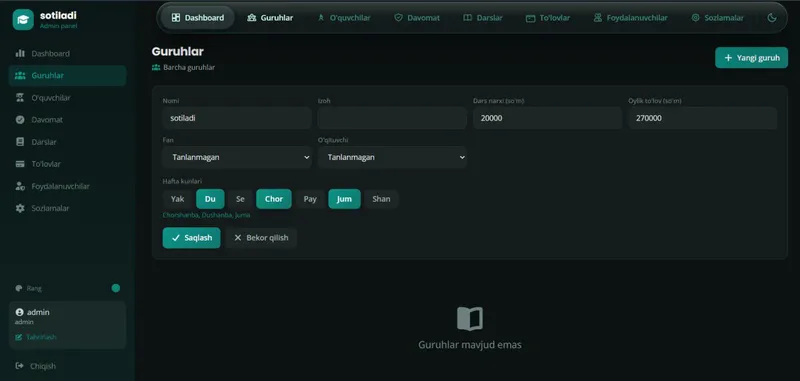This screenshot has width=800, height=381.
Task: Click the Saqlash button
Action: 191,238
